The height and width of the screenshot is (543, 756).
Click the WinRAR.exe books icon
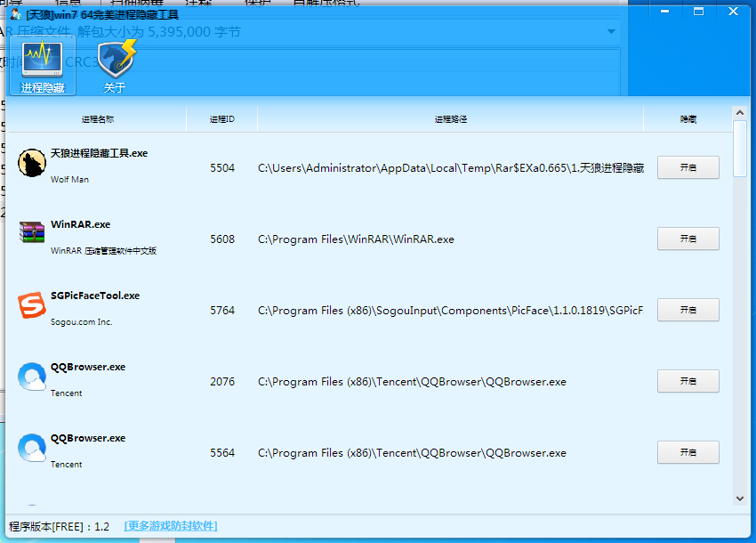click(x=32, y=233)
